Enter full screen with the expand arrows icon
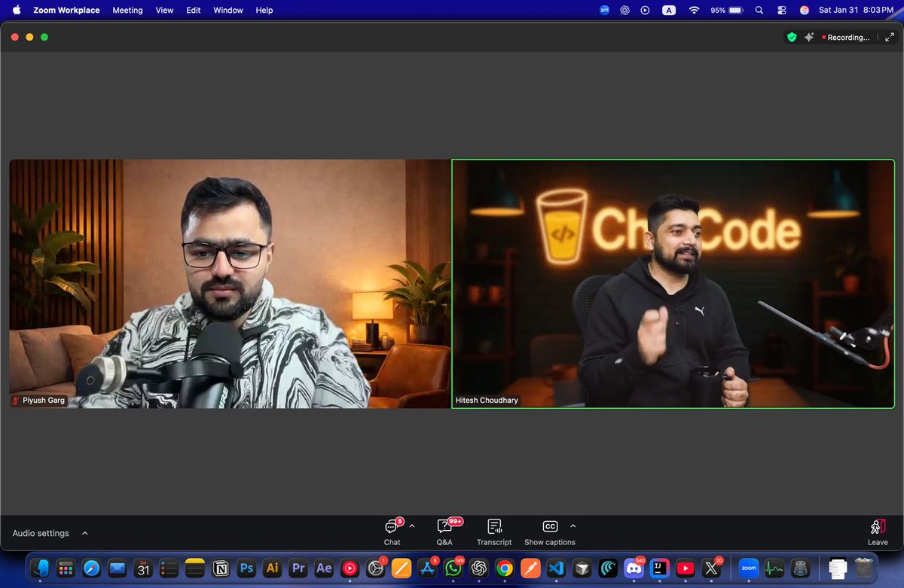904x588 pixels. tap(889, 37)
